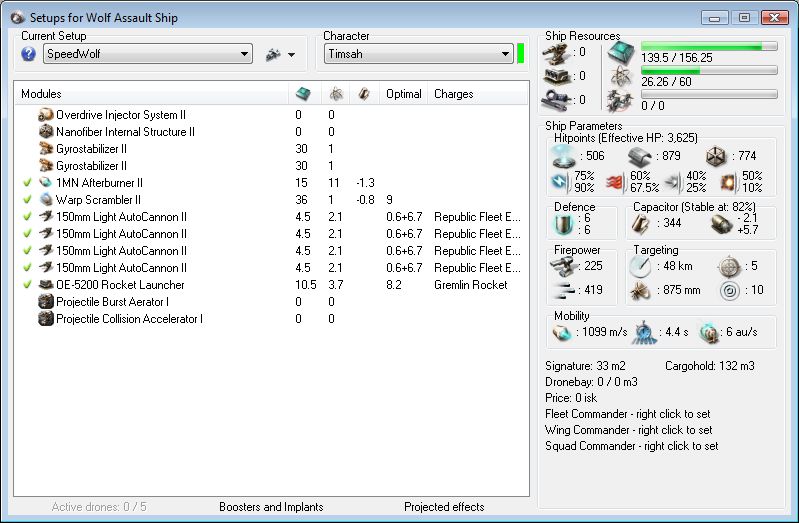Click the turret hardpoints icon in Ship Resources
This screenshot has width=799, height=523.
pyautogui.click(x=556, y=53)
